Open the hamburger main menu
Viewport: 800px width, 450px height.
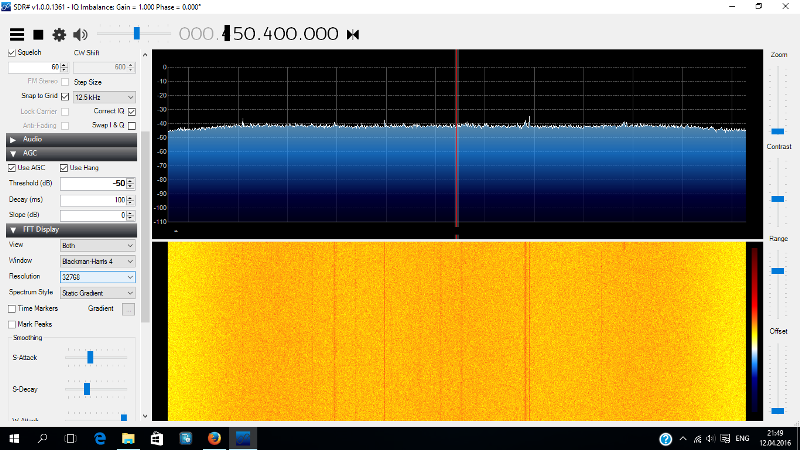(17, 35)
